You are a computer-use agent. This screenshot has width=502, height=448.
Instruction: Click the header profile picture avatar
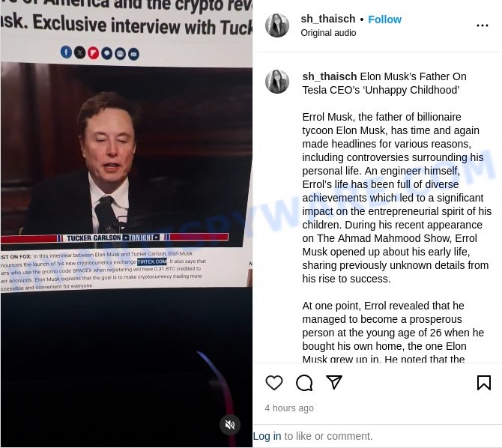coord(277,25)
